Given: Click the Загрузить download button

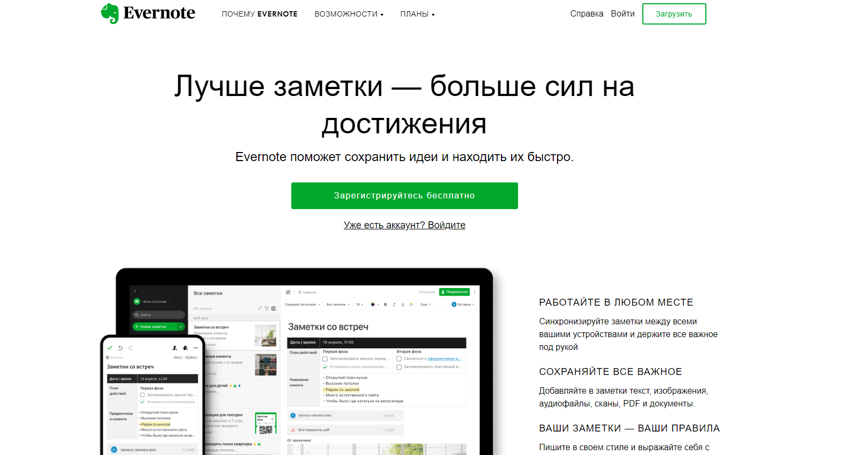Looking at the screenshot, I should (674, 14).
